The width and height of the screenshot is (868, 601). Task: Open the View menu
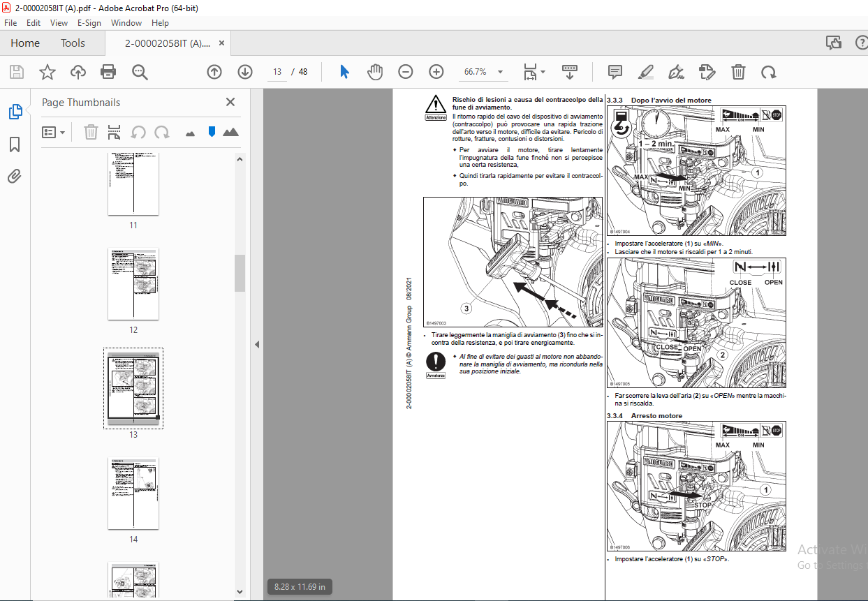pyautogui.click(x=59, y=22)
